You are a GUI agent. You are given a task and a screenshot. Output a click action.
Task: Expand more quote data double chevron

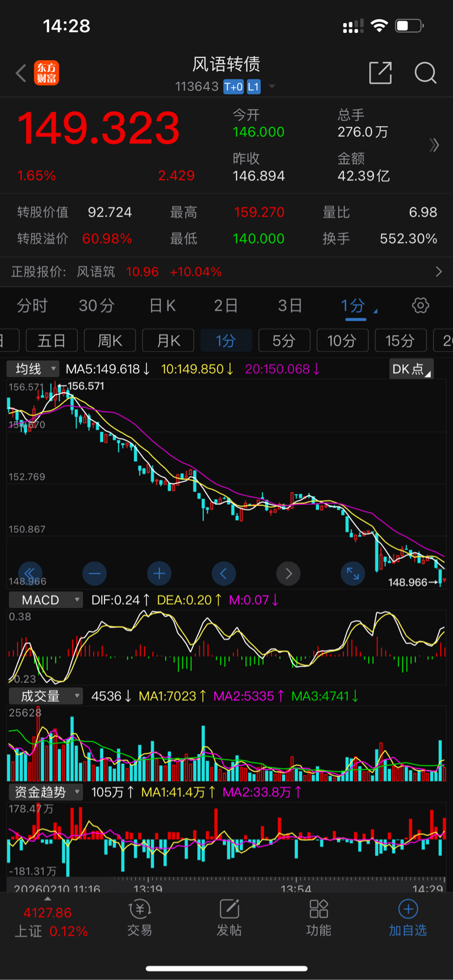(435, 145)
